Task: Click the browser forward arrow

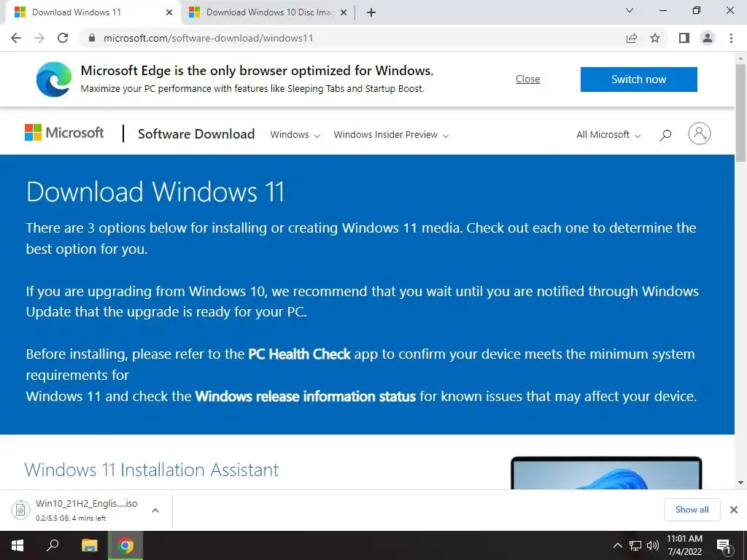Action: 39,38
